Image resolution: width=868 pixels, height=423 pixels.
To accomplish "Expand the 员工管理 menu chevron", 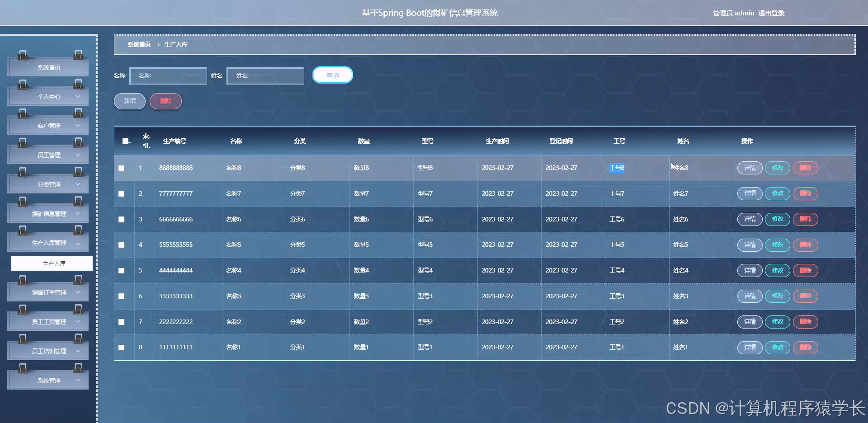I will tap(78, 155).
